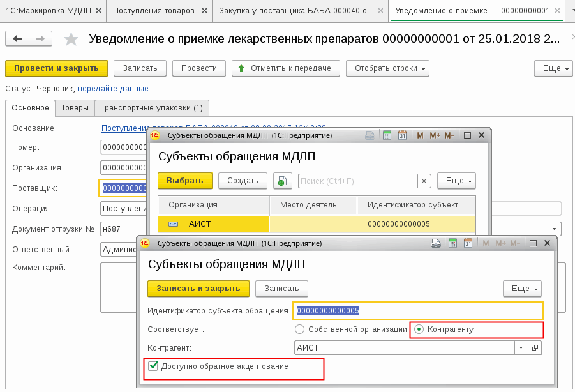Go forward with the right arrow button
Image resolution: width=575 pixels, height=392 pixels.
point(40,39)
